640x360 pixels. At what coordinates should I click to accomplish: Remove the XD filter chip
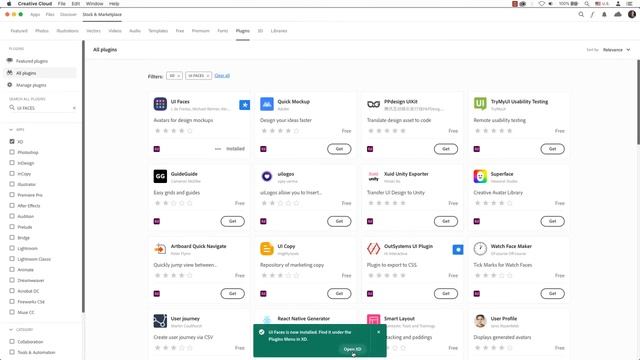point(178,76)
